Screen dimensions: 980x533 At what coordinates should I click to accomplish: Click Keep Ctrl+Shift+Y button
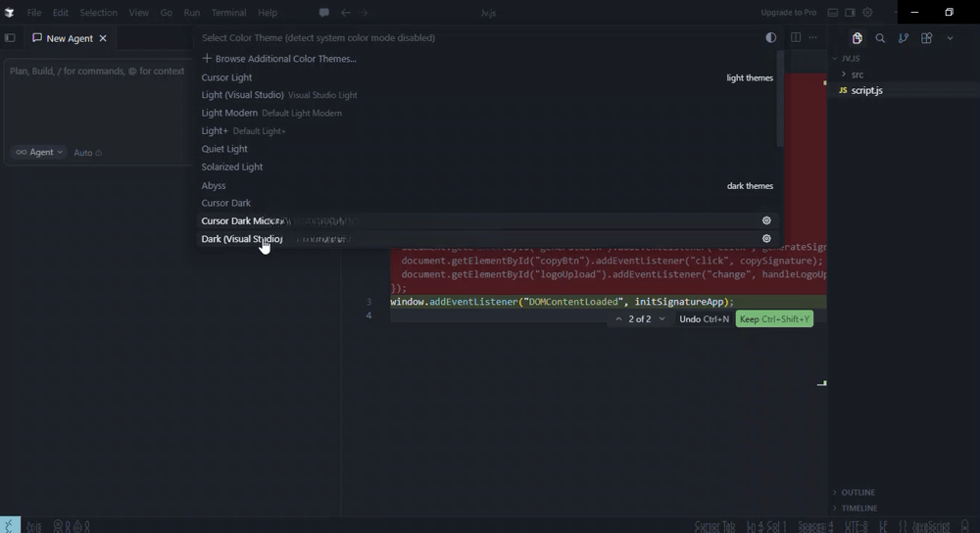pyautogui.click(x=774, y=319)
